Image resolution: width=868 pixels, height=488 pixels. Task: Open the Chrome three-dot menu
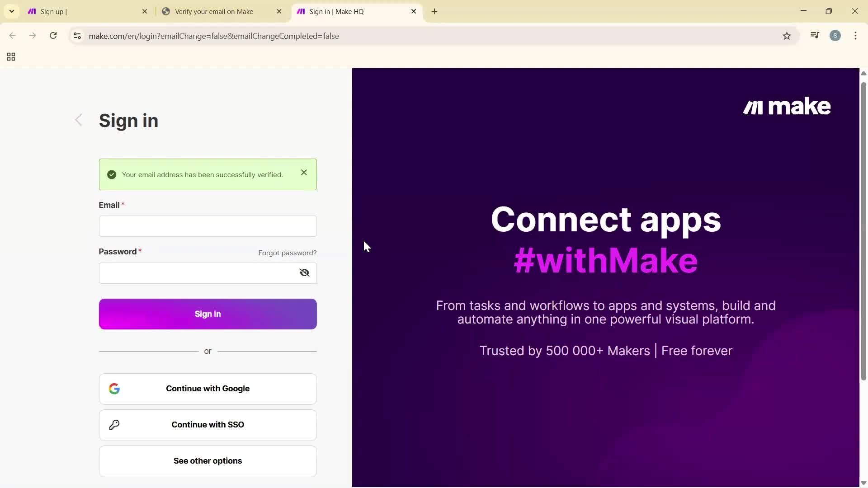(856, 36)
